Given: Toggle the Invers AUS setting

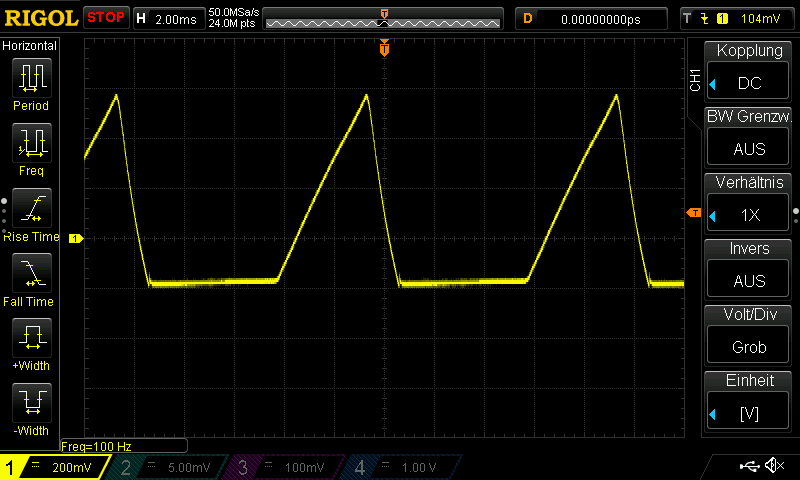Looking at the screenshot, I should (x=748, y=269).
